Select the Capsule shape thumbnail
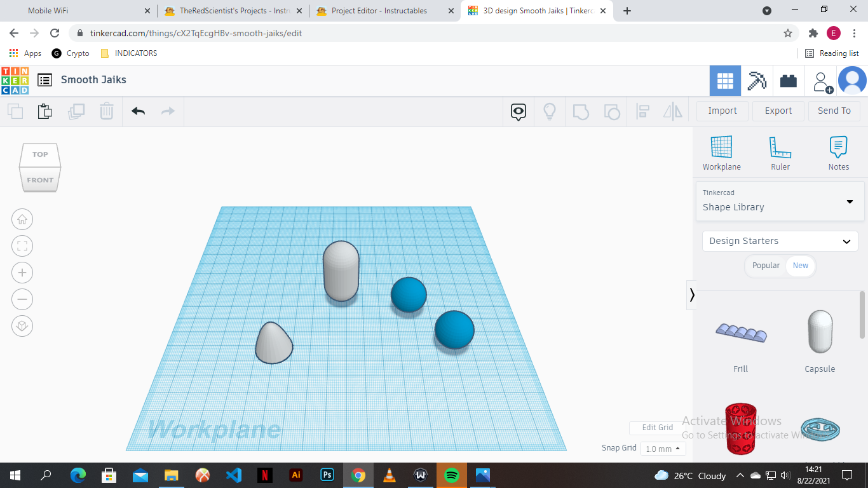The width and height of the screenshot is (868, 488). point(820,332)
